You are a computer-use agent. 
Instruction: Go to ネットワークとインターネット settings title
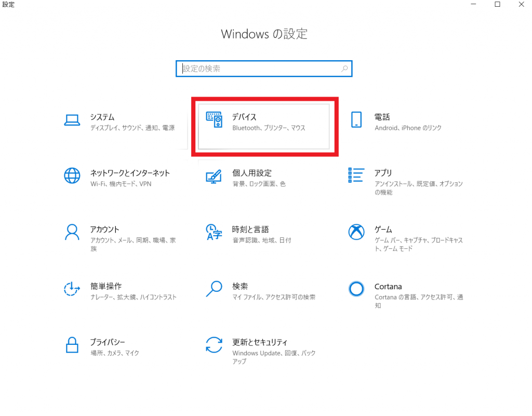click(x=130, y=173)
